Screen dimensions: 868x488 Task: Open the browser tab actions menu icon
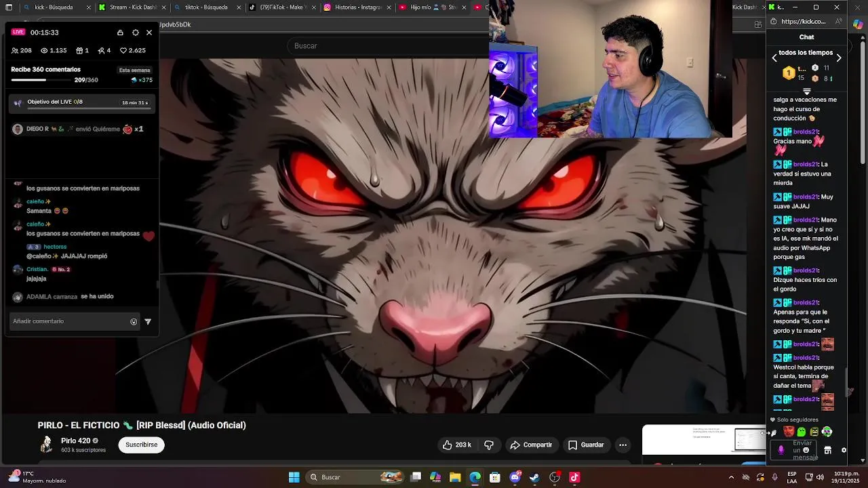(9, 7)
